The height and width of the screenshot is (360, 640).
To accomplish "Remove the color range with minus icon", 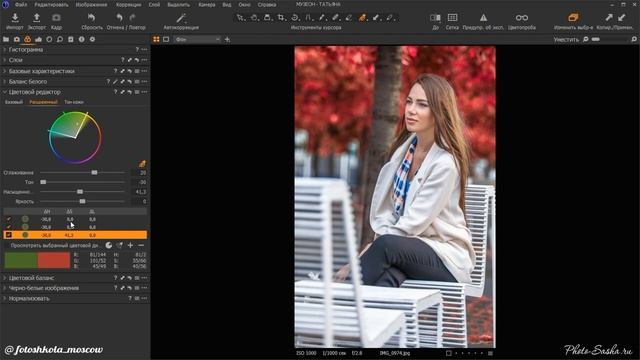I will pos(141,245).
